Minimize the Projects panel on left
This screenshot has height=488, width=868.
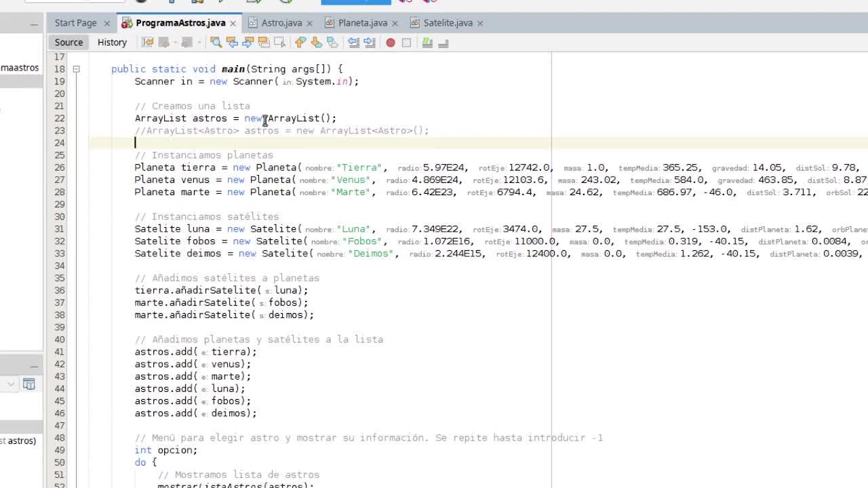34,24
